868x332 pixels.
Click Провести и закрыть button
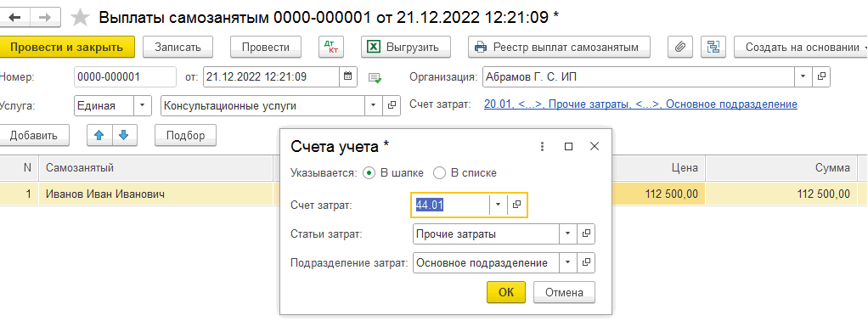tap(66, 47)
